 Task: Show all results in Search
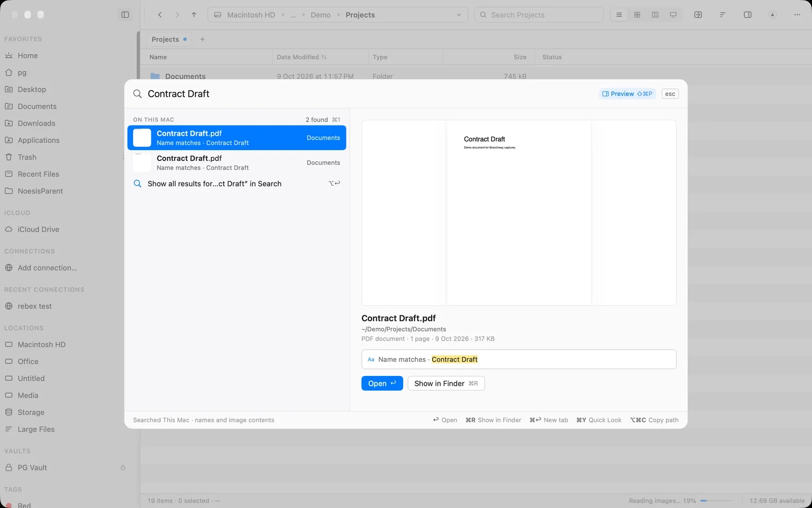[x=237, y=184]
